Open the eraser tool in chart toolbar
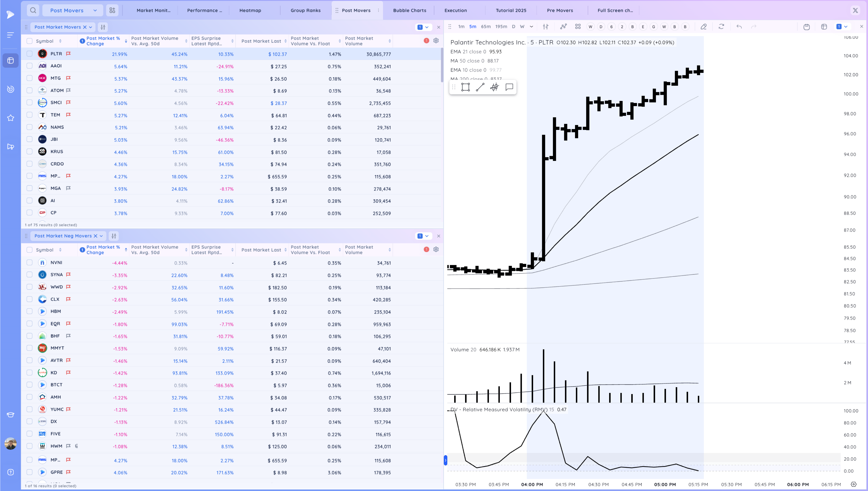Screen dimensions: 868x491 703,27
